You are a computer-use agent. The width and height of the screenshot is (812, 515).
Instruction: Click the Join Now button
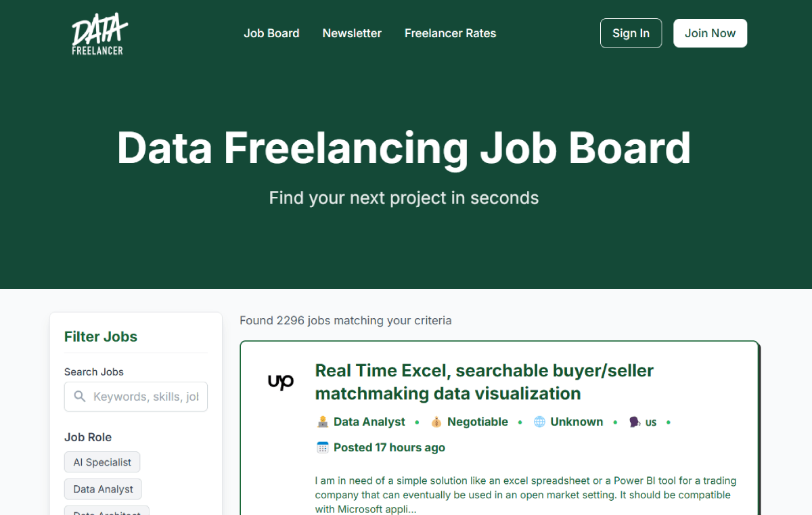click(710, 33)
